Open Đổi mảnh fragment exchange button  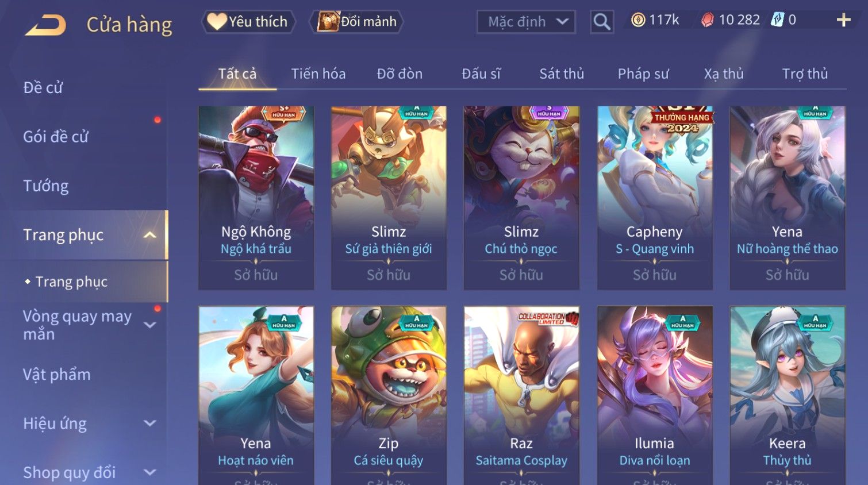coord(356,22)
